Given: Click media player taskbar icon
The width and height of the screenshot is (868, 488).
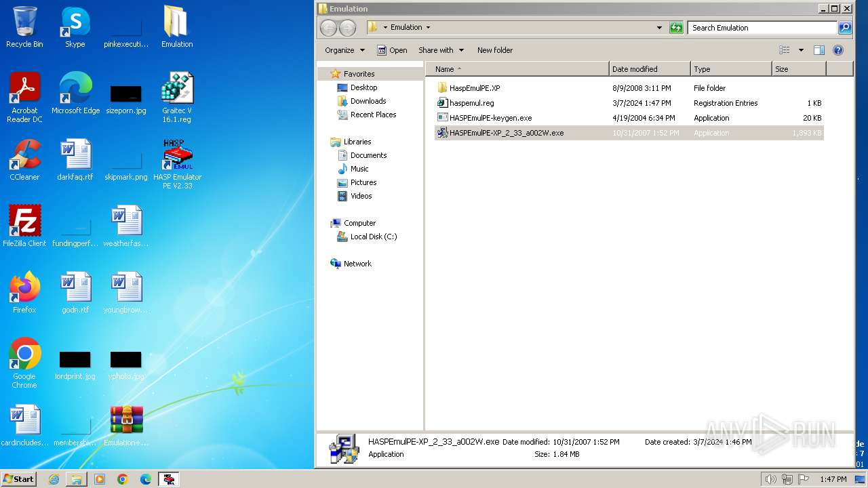Looking at the screenshot, I should [100, 479].
